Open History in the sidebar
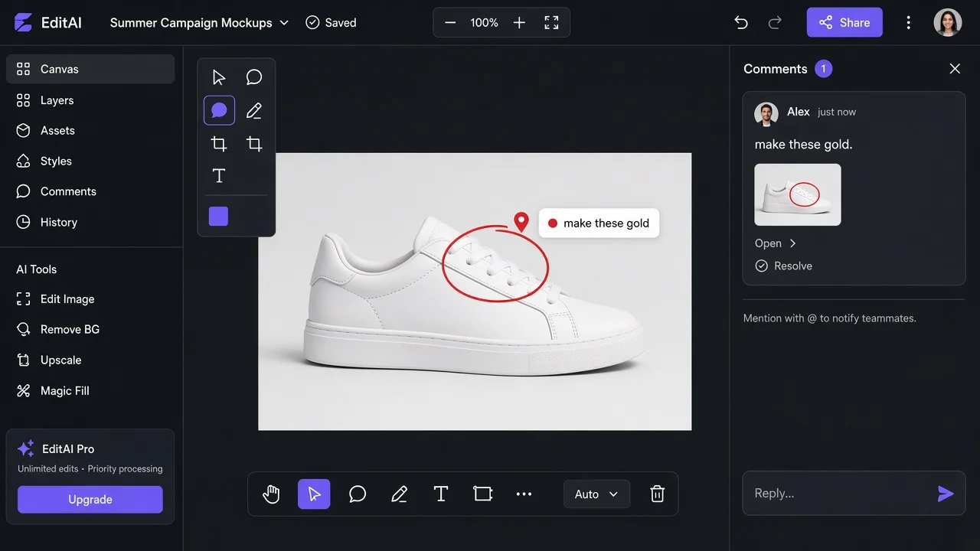 click(90, 222)
